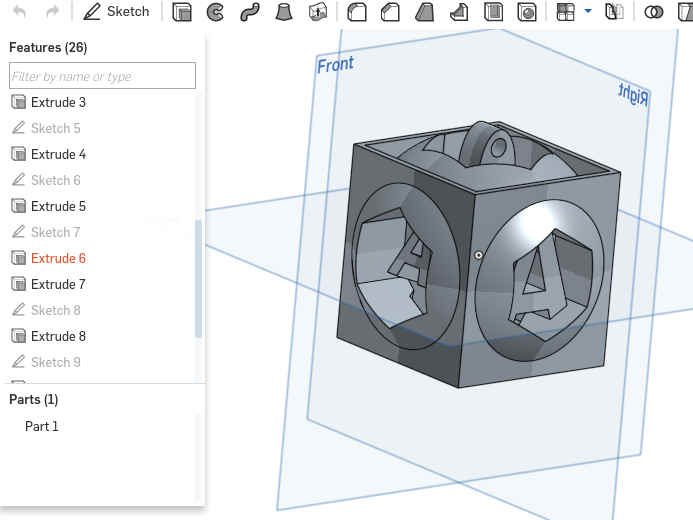Select the Extrude tool in toolbar
The height and width of the screenshot is (520, 693).
[182, 12]
